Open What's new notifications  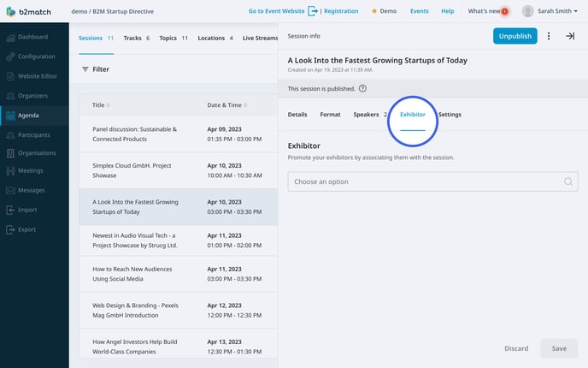(484, 11)
